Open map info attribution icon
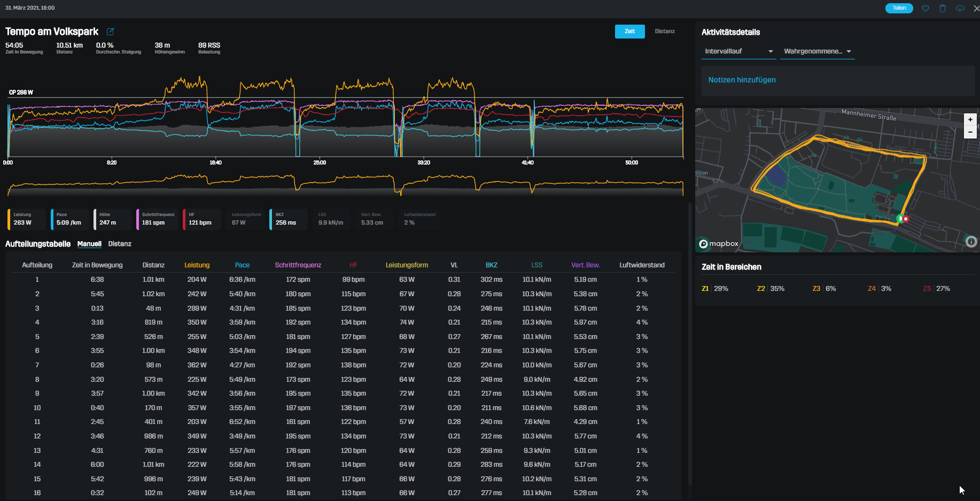 971,242
